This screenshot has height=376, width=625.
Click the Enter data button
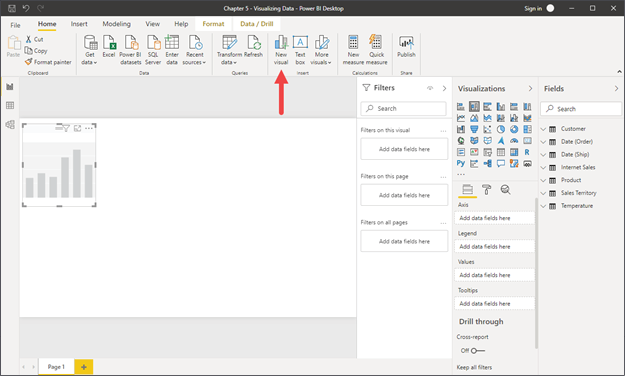click(172, 50)
